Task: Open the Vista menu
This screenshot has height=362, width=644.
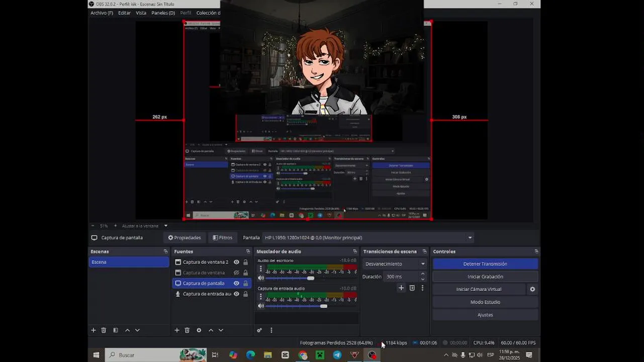Action: pos(141,13)
